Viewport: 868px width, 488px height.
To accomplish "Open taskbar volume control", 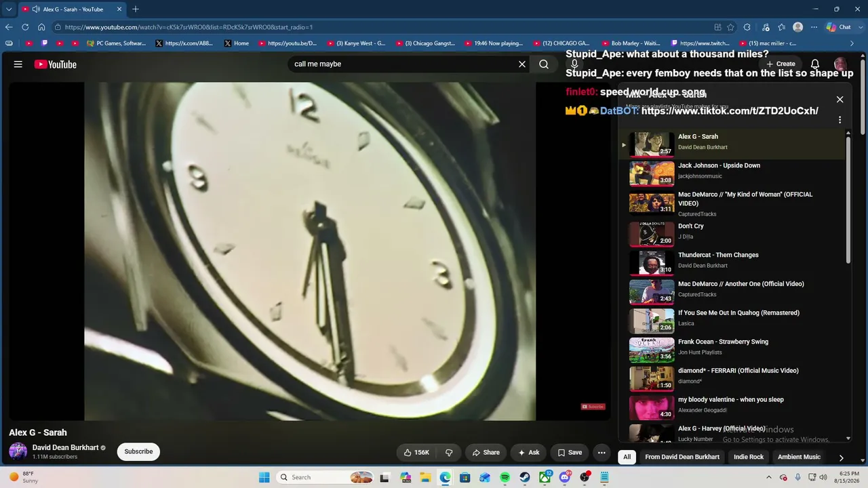I will [x=823, y=477].
